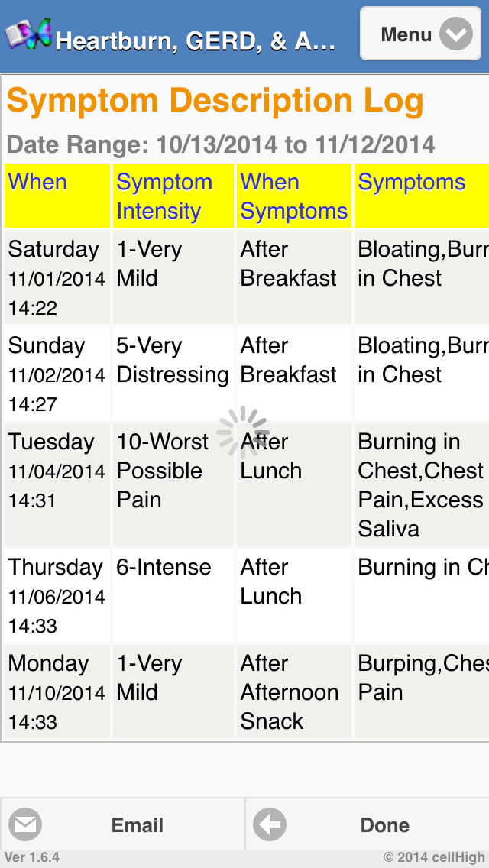Tap the When Symptoms column header
Viewport: 489px width, 868px height.
click(293, 196)
